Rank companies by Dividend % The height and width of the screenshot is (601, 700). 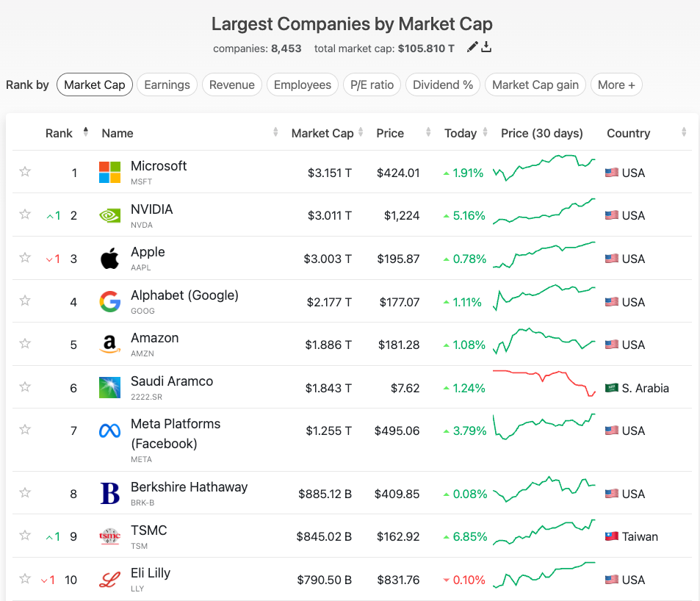[x=442, y=84]
